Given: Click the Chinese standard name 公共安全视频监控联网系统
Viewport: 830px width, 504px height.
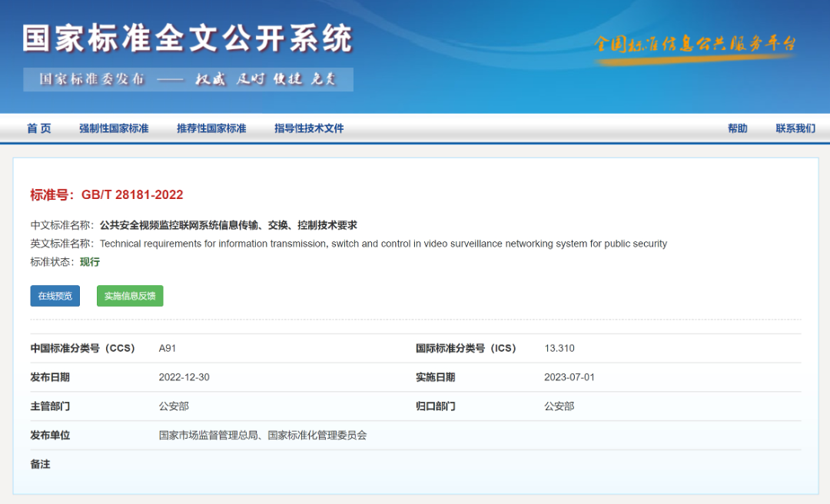Looking at the screenshot, I should [x=228, y=225].
